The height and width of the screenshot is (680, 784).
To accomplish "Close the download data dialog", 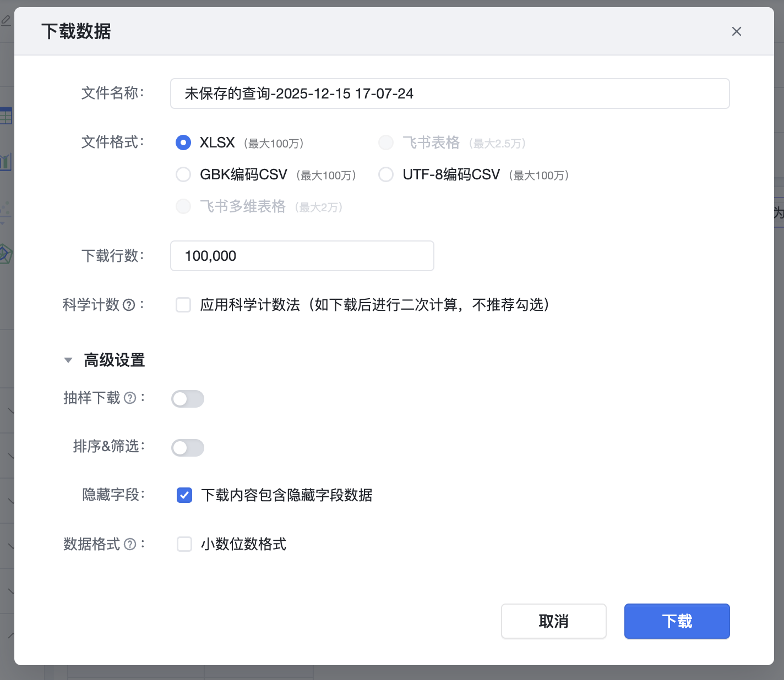I will click(736, 31).
